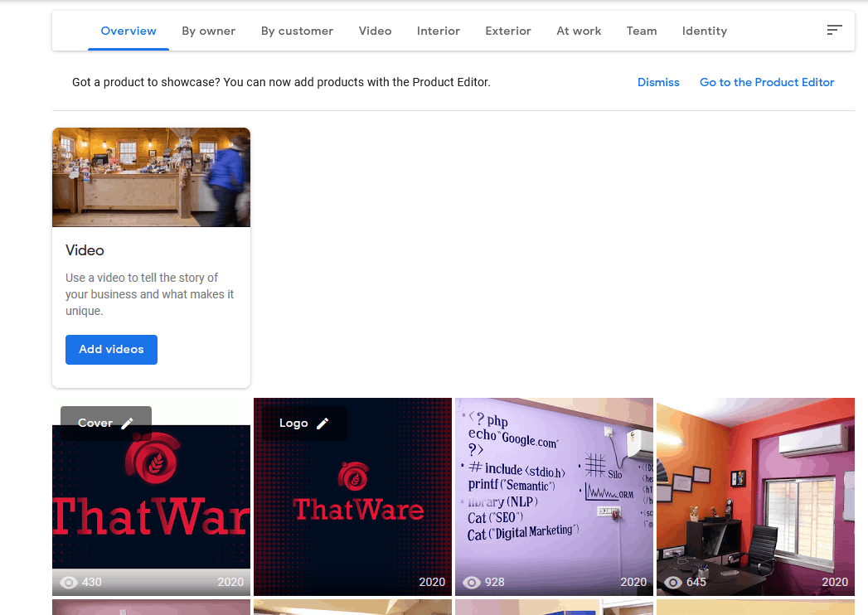
Task: Click the 'Video' card heading
Action: [85, 250]
